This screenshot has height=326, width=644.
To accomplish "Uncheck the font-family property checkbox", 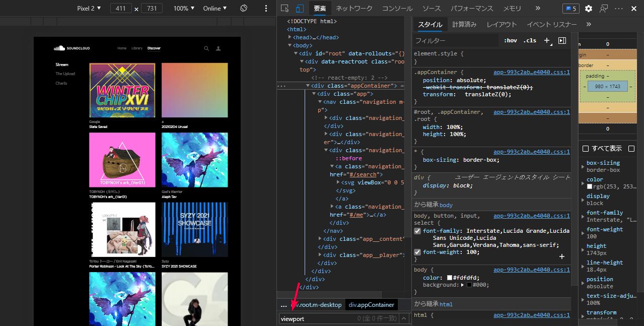I will (x=417, y=231).
